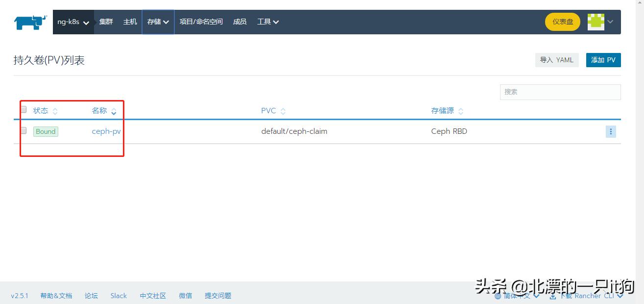Sort the 状态 column
Image resolution: width=644 pixels, height=304 pixels.
point(55,111)
